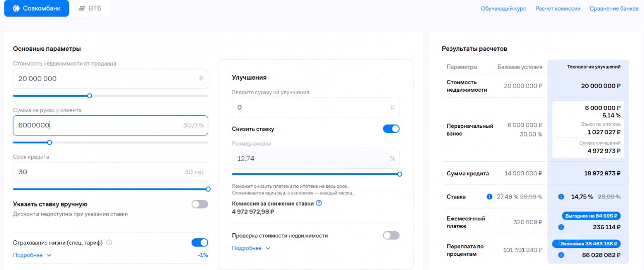The width and height of the screenshot is (644, 270).
Task: Click info icon before improved rate 14,75 %
Action: [x=561, y=197]
